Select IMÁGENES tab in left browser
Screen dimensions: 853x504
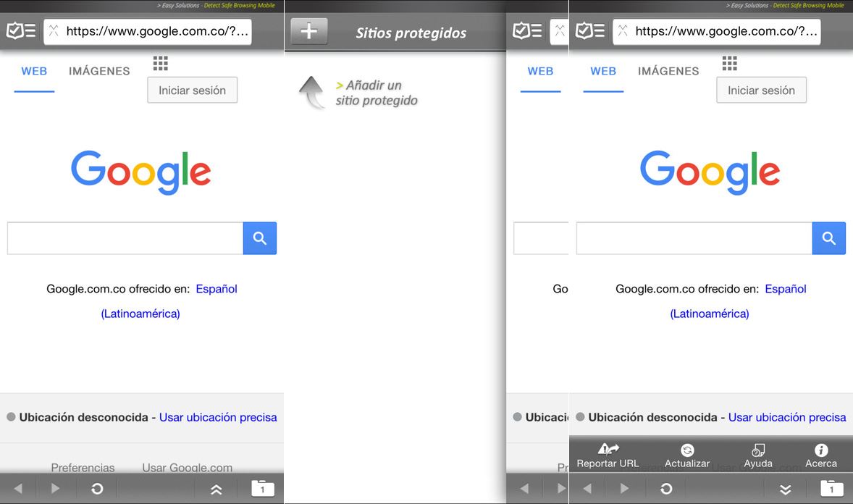[x=99, y=71]
